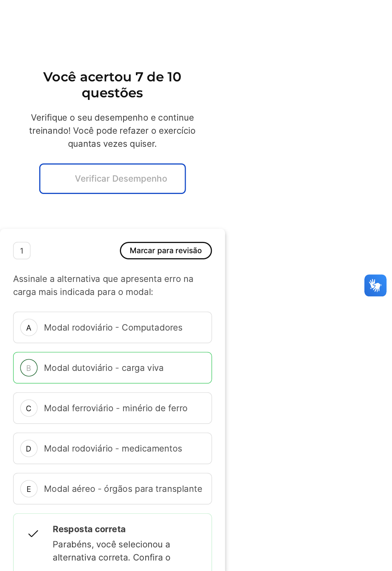This screenshot has height=571, width=392.
Task: Open the sign language accessibility widget
Action: [x=375, y=285]
